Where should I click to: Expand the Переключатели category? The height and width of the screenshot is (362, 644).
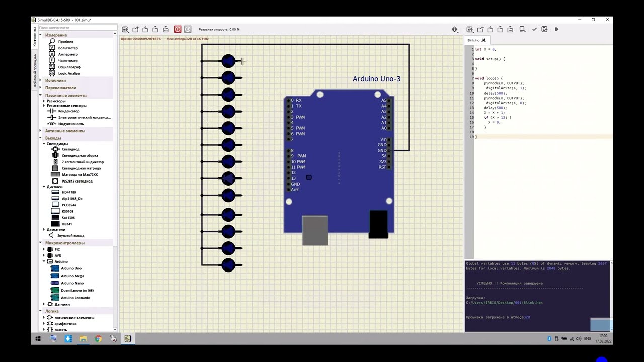click(x=41, y=88)
